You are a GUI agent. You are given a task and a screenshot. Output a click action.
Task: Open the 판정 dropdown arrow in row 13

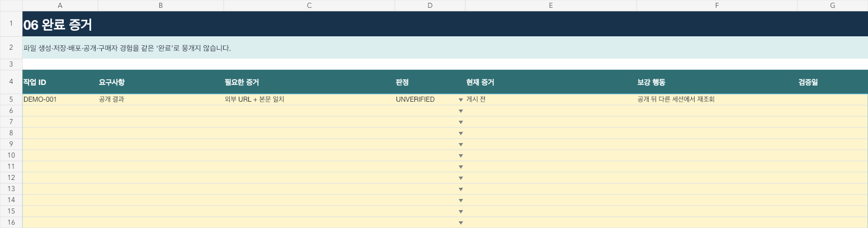(461, 189)
